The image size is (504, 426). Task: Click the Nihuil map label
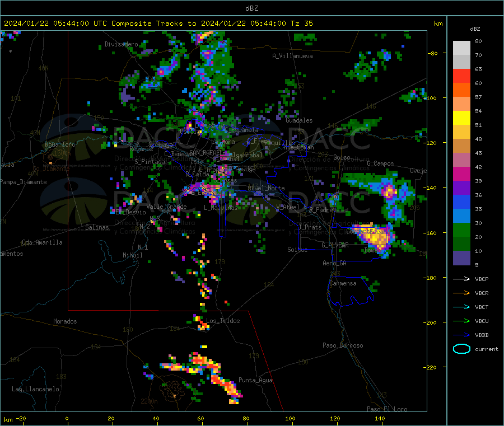pos(132,255)
